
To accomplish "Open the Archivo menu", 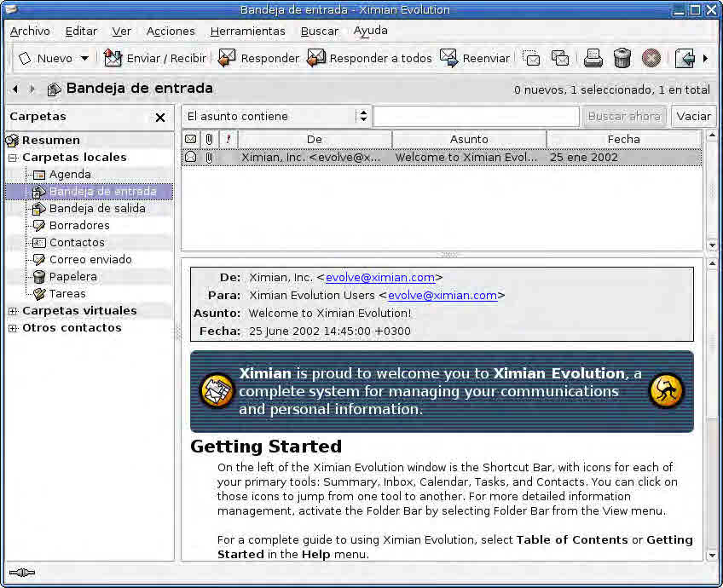I will (30, 31).
